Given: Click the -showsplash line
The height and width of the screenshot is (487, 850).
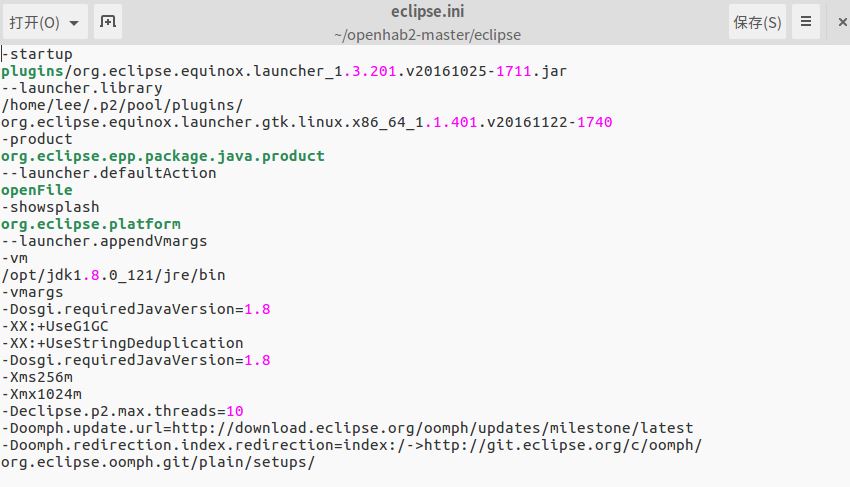Looking at the screenshot, I should pos(50,207).
